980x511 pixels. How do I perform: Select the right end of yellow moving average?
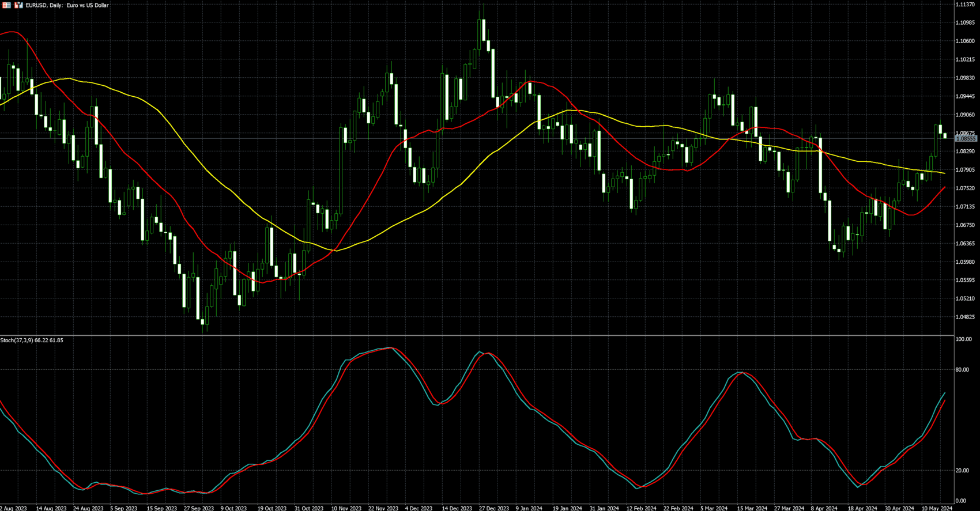[x=944, y=173]
